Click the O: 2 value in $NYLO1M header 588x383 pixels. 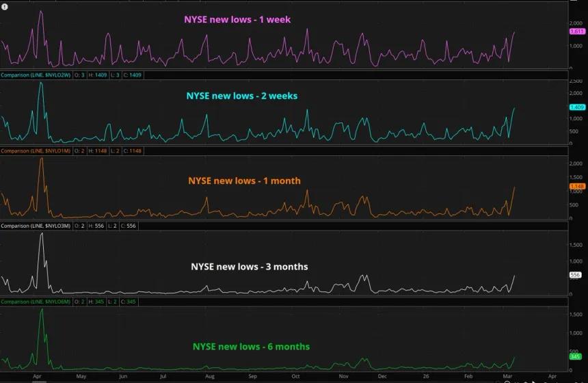click(x=79, y=150)
